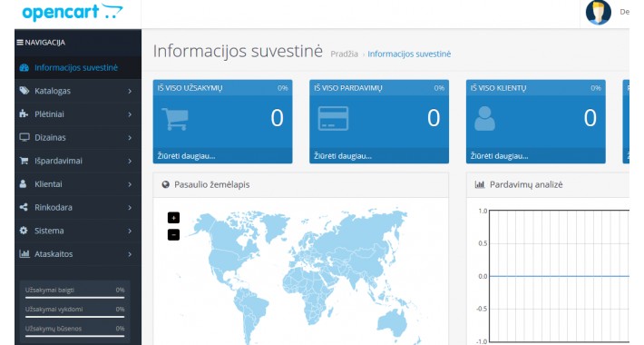Click the shopping cart icon in Iš viso užsakymų tile
This screenshot has height=345, width=644.
pos(175,119)
